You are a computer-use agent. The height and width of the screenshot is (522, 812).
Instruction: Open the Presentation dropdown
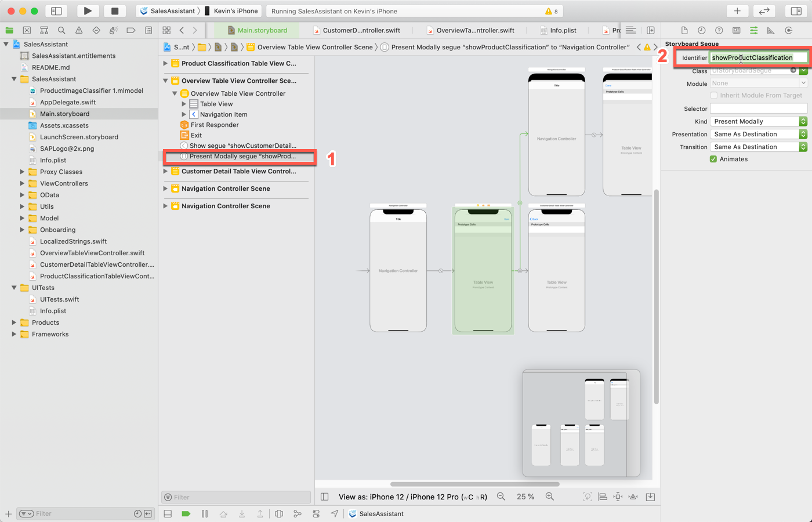tap(759, 134)
